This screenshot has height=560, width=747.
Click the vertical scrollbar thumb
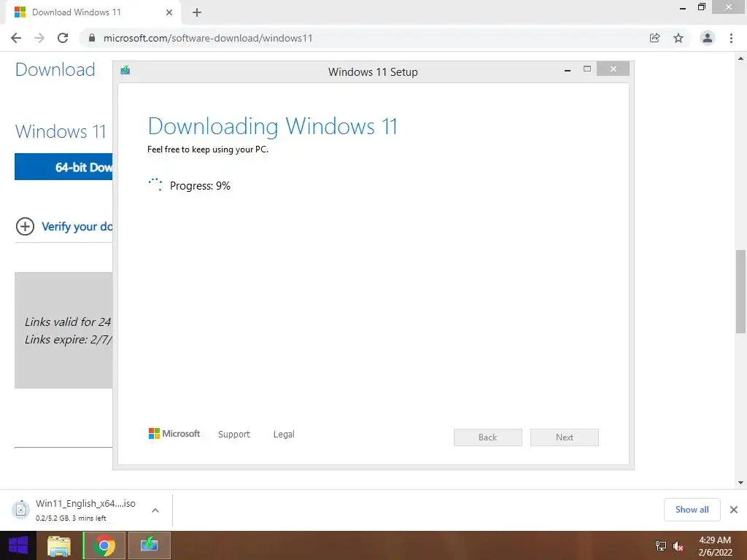tap(740, 292)
